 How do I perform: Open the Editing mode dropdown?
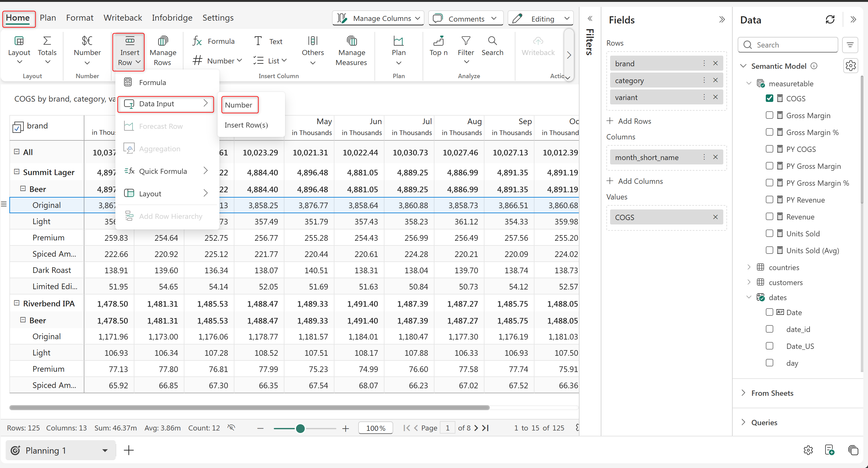coord(567,18)
